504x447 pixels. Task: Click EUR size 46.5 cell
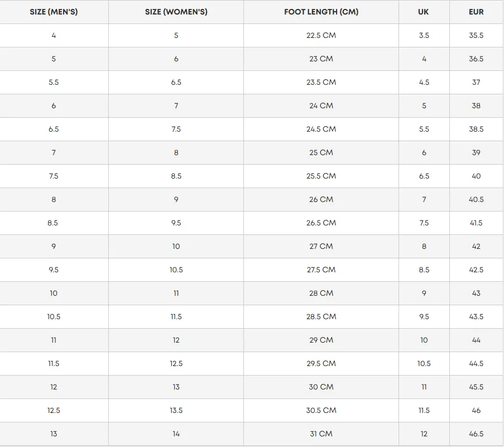(x=476, y=434)
